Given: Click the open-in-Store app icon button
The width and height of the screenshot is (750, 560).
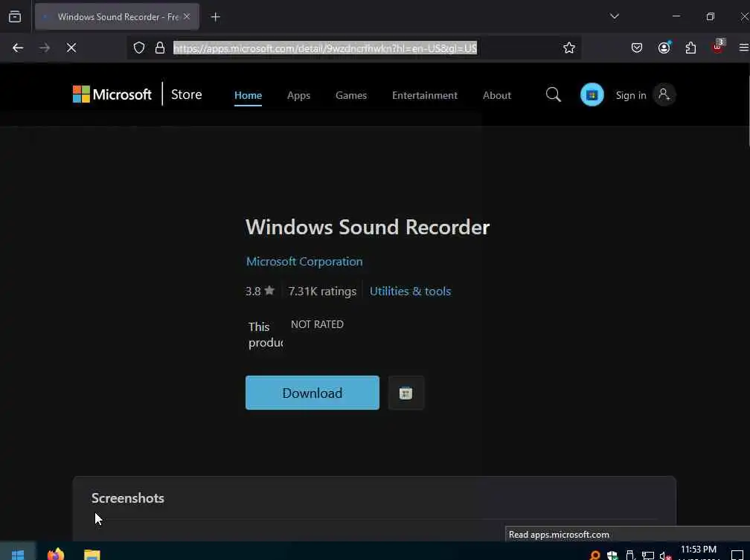Looking at the screenshot, I should pos(406,393).
